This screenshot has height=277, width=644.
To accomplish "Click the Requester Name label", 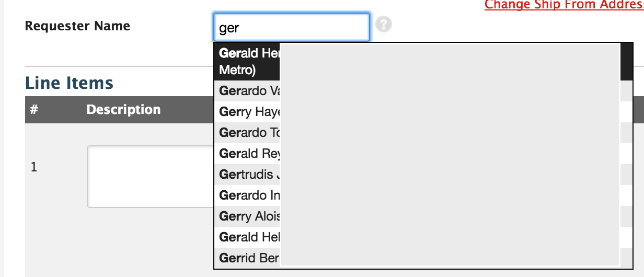I will (77, 26).
